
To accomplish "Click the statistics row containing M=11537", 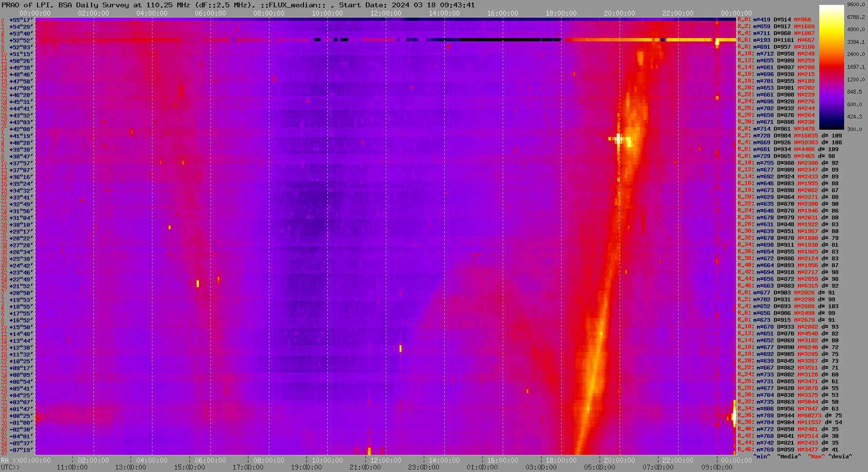I will (x=790, y=423).
